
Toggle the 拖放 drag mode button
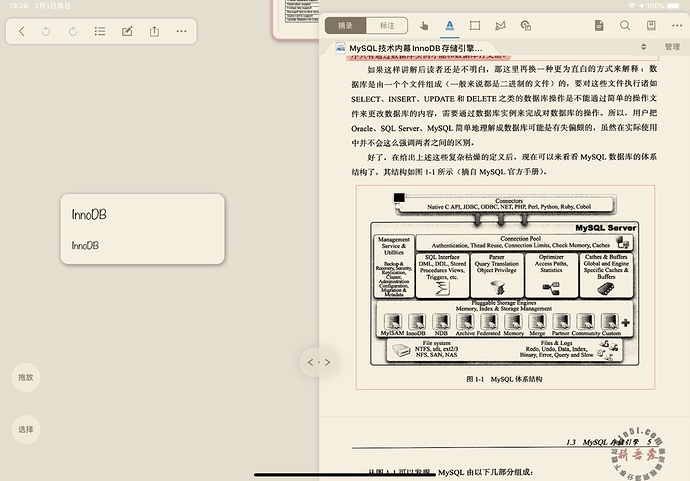(x=26, y=377)
